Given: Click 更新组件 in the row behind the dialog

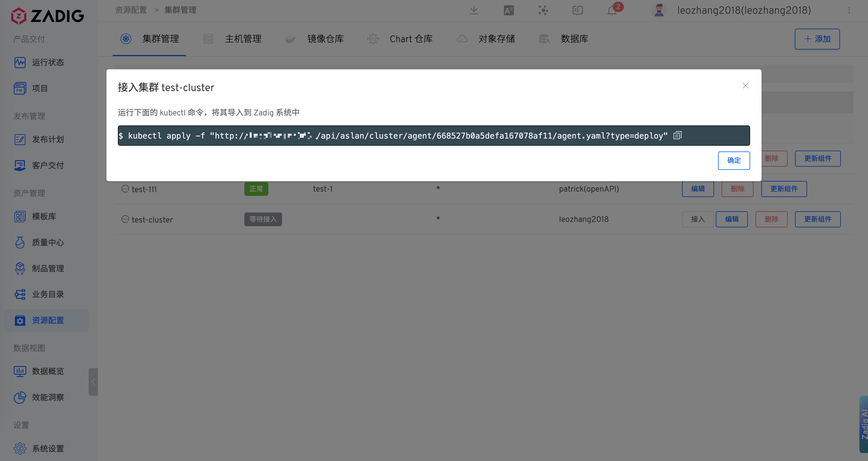Looking at the screenshot, I should pyautogui.click(x=817, y=159).
